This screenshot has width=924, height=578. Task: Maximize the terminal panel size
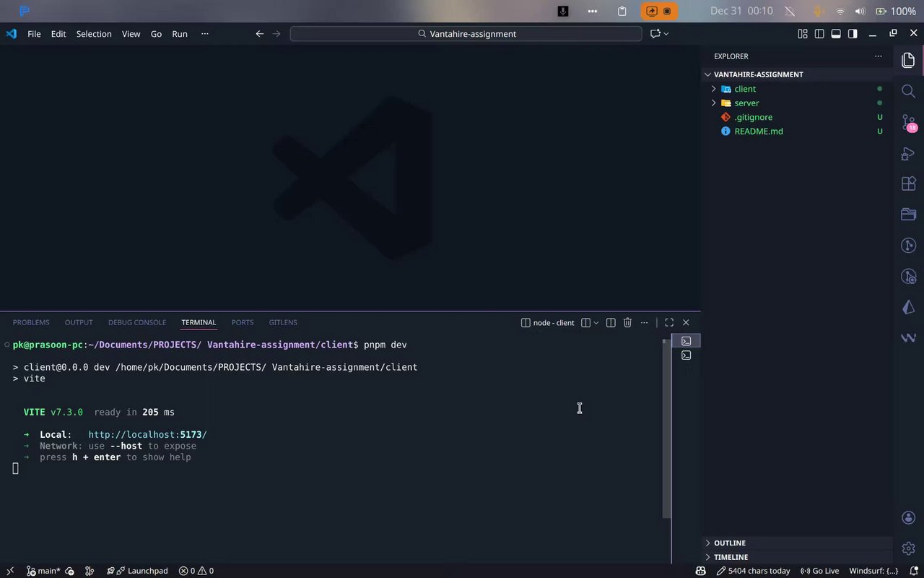(x=669, y=323)
